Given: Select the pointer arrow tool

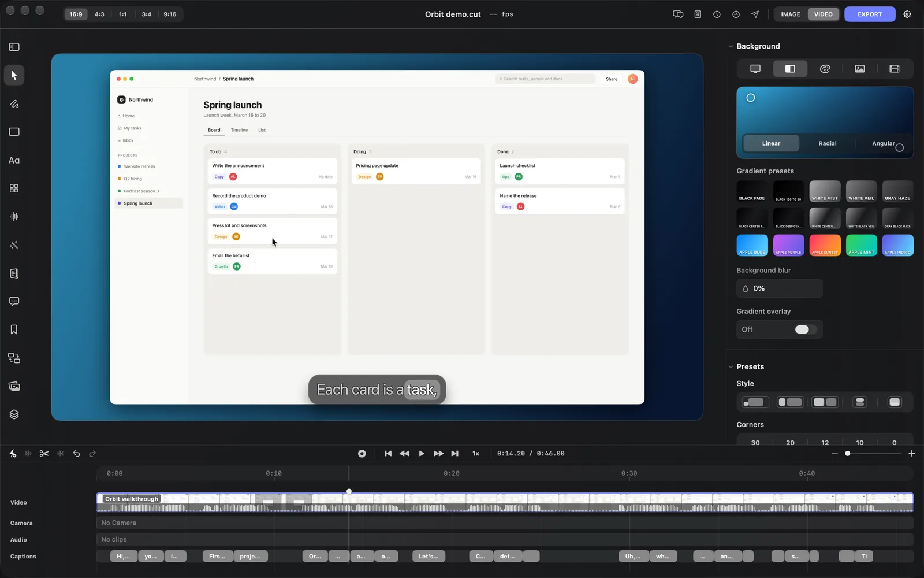Looking at the screenshot, I should point(14,75).
